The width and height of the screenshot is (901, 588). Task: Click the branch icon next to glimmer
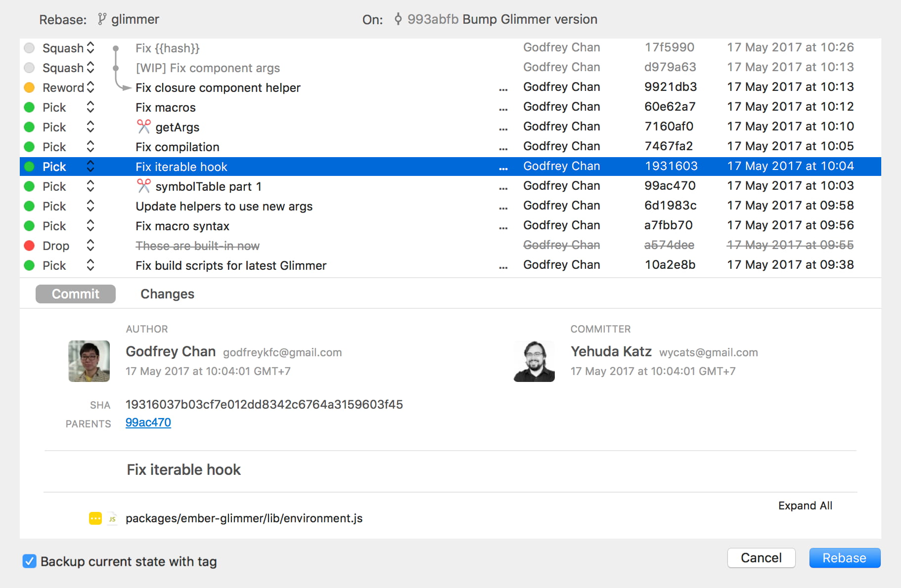102,19
